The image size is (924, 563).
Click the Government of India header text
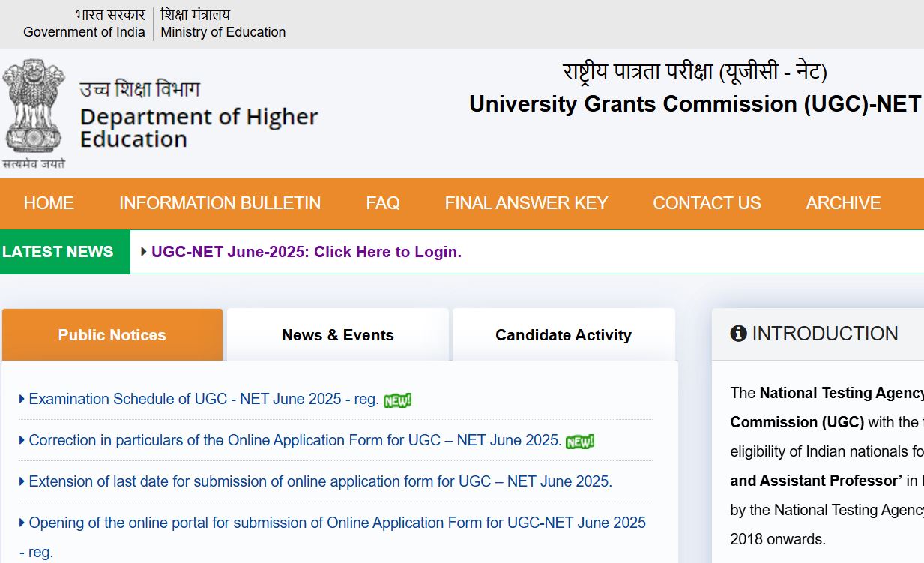(x=84, y=32)
